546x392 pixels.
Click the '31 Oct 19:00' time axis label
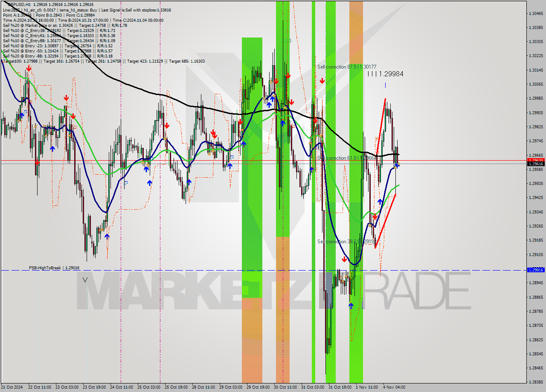[x=340, y=387]
